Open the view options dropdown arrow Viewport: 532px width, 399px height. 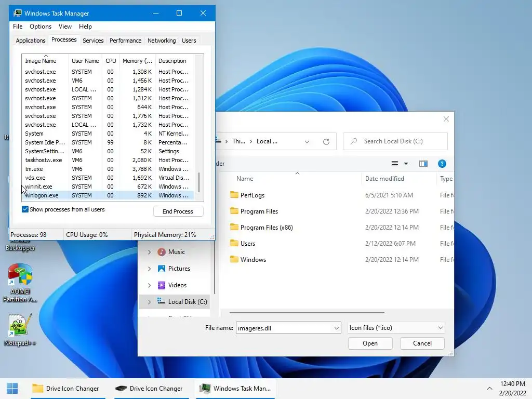406,164
